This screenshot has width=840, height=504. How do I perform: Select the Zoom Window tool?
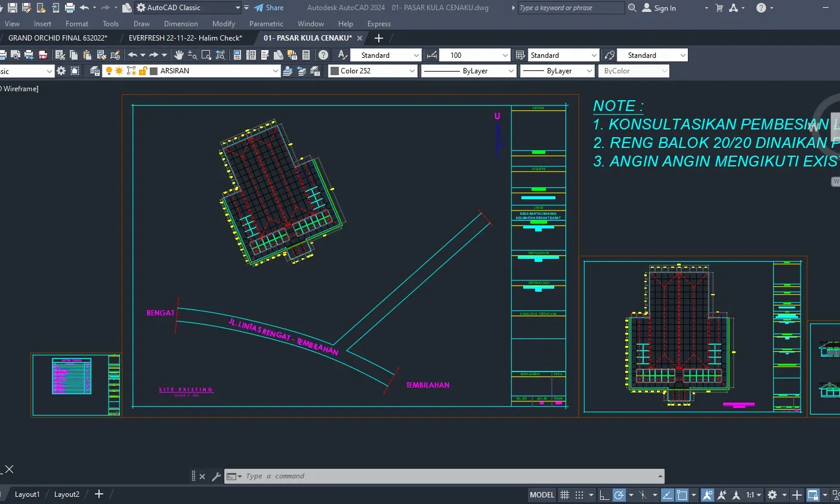coord(206,55)
